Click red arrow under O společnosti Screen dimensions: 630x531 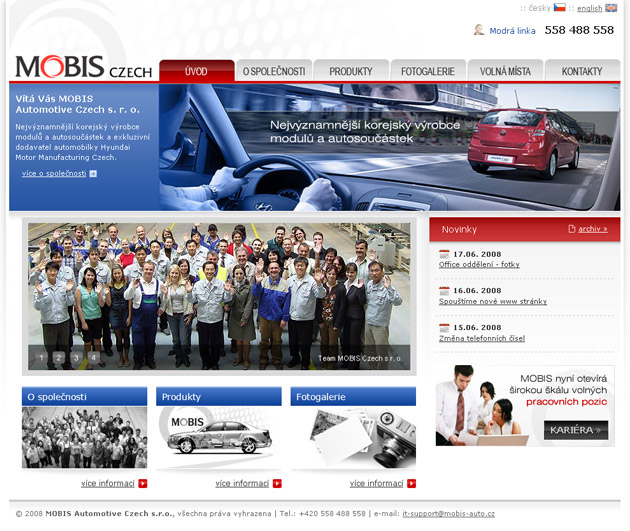pyautogui.click(x=143, y=484)
